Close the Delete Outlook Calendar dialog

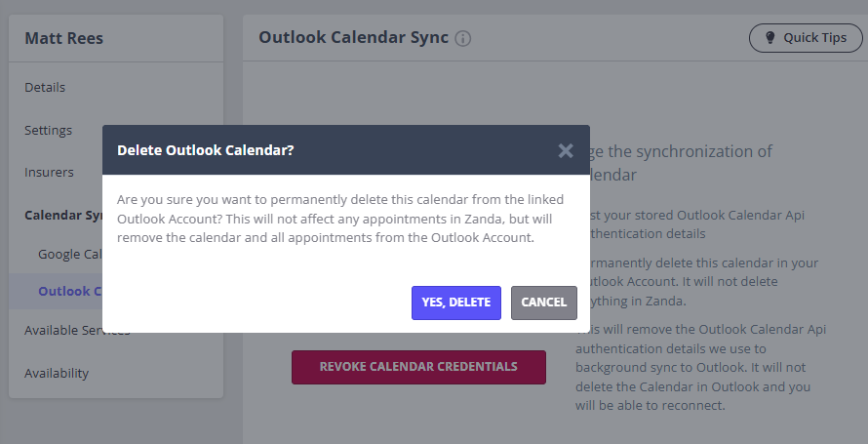(566, 150)
